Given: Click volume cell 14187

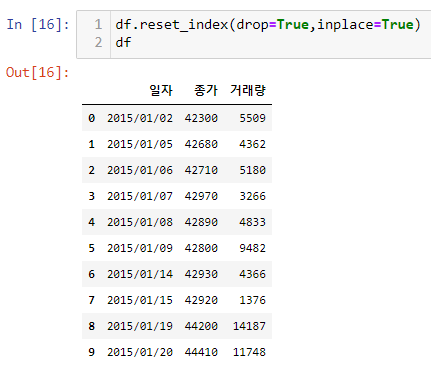Looking at the screenshot, I should (249, 326).
